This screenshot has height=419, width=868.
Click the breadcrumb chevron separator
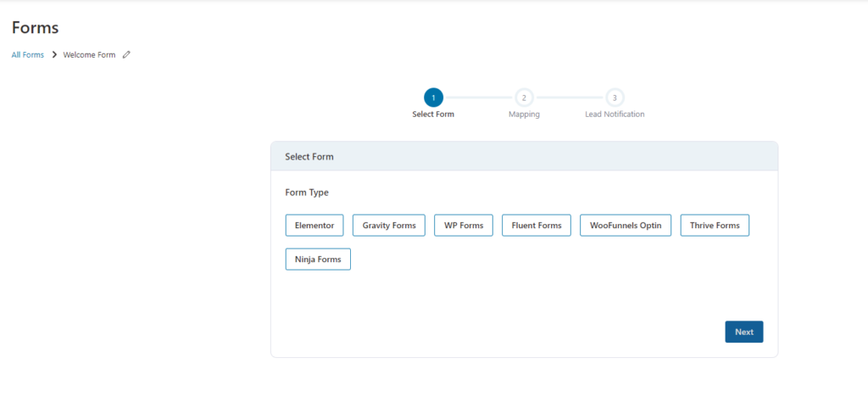[x=54, y=55]
